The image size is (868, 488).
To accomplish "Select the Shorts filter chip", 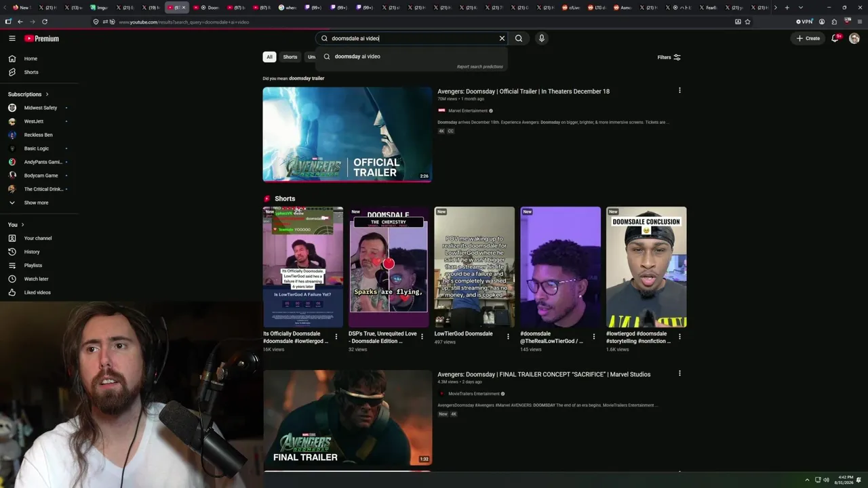I will point(290,57).
